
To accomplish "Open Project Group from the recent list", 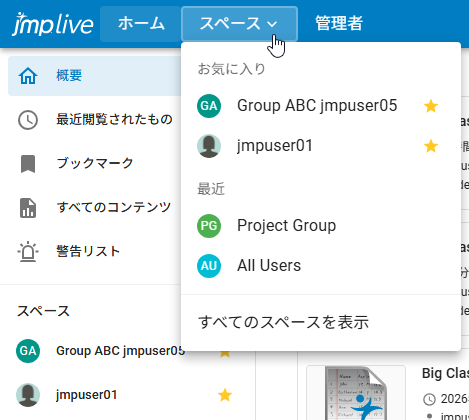I will [321, 226].
